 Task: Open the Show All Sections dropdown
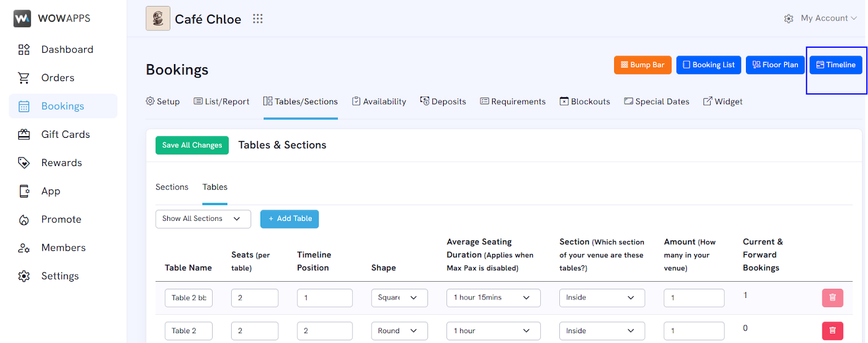pos(203,219)
